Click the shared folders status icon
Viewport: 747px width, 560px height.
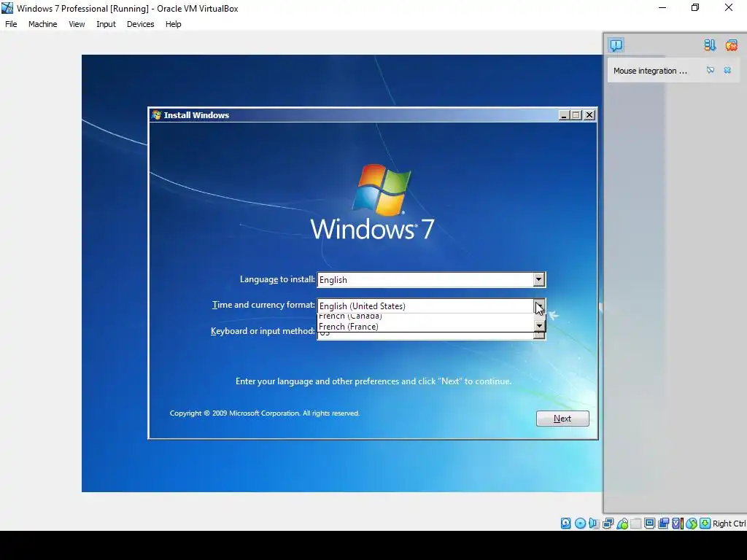click(x=636, y=524)
